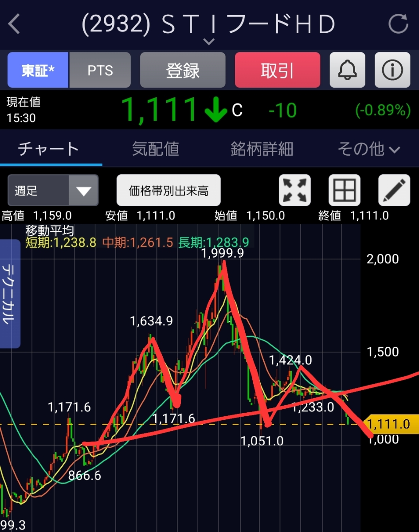This screenshot has width=419, height=532.
Task: Switch to 気配値 tab
Action: (156, 149)
